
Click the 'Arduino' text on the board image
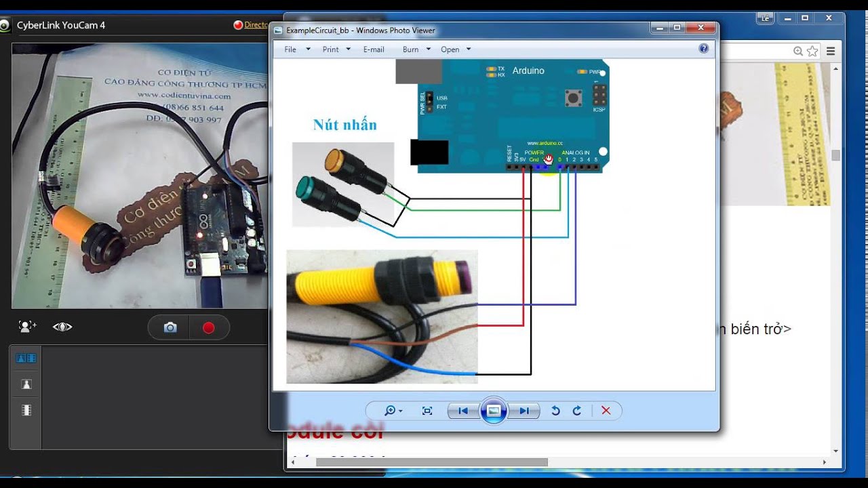tap(528, 70)
